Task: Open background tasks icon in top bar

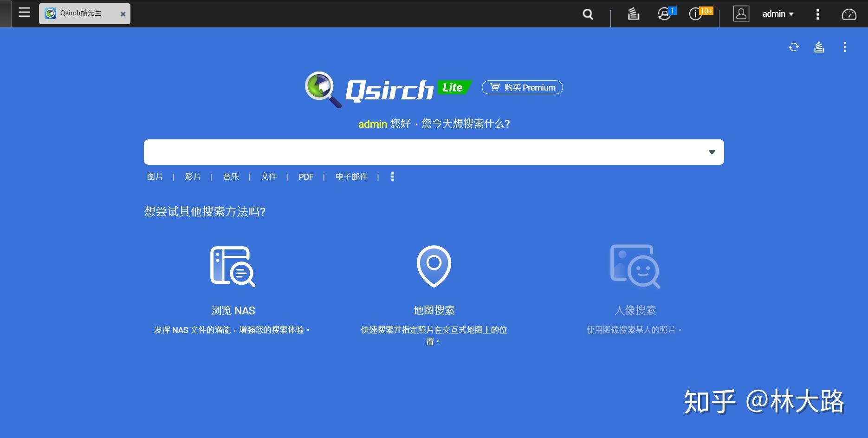Action: pyautogui.click(x=634, y=14)
